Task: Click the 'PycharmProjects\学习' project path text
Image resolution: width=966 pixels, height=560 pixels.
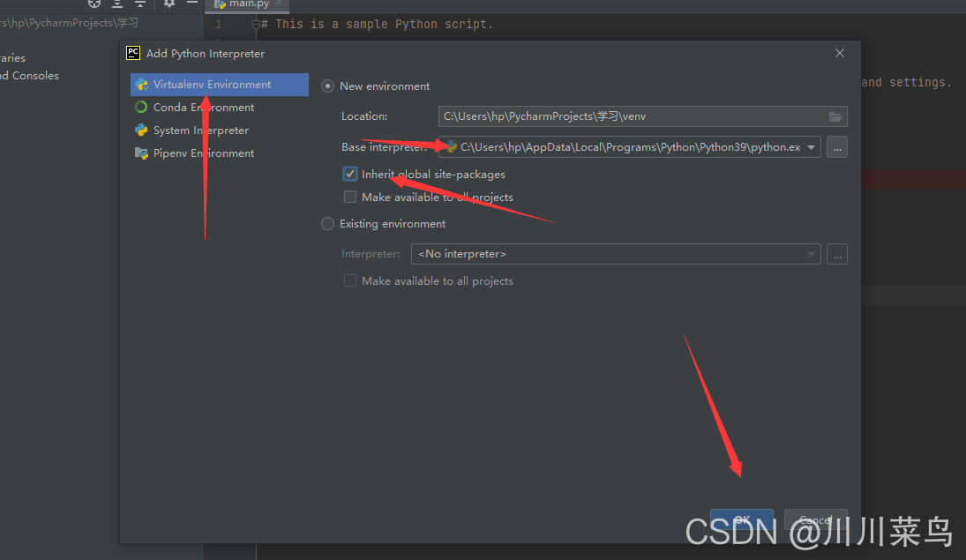Action: [83, 23]
